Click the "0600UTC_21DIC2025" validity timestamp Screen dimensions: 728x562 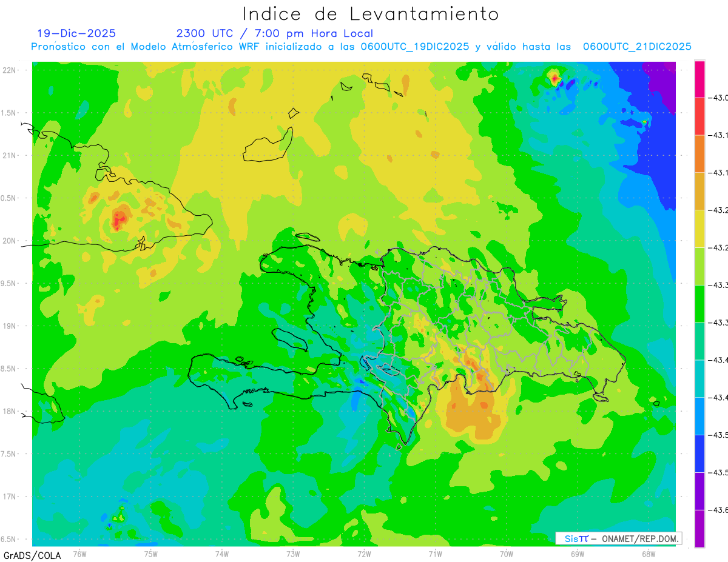pos(637,47)
